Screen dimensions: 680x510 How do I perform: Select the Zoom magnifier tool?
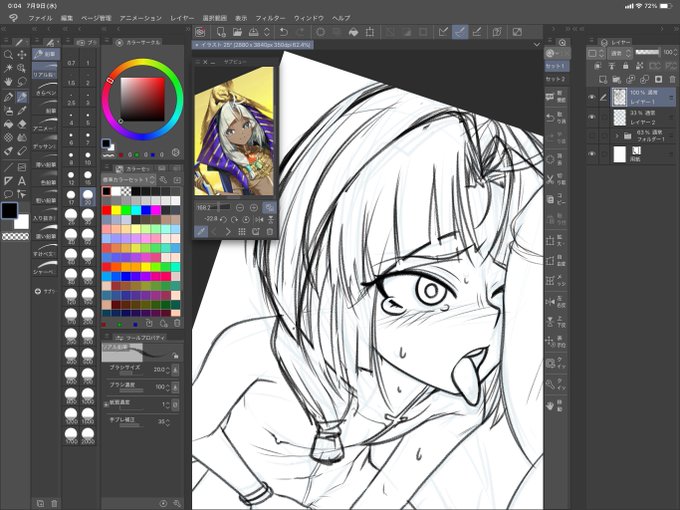8,55
